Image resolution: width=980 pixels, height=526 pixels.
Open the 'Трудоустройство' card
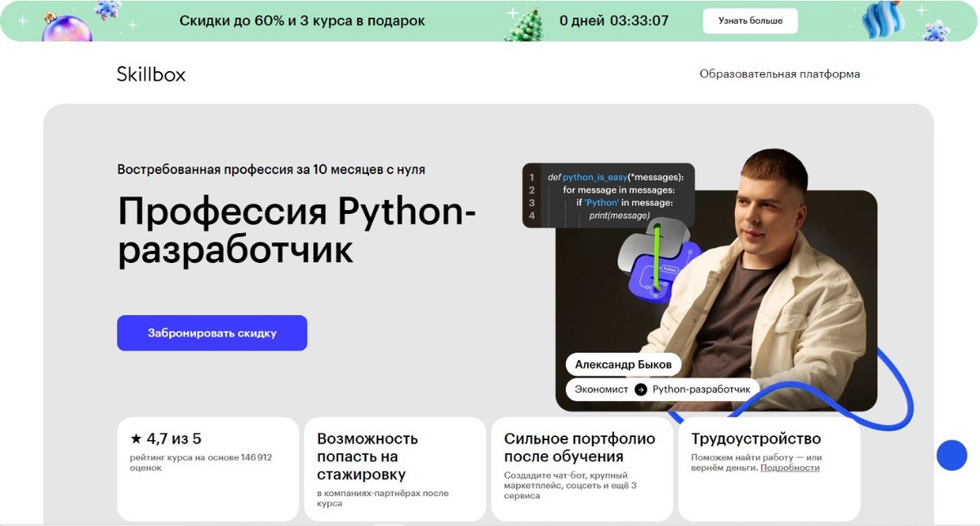[769, 470]
